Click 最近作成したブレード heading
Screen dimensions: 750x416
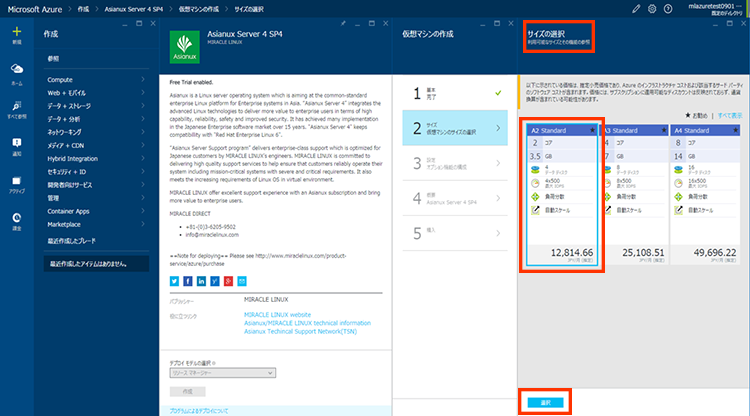[71, 241]
